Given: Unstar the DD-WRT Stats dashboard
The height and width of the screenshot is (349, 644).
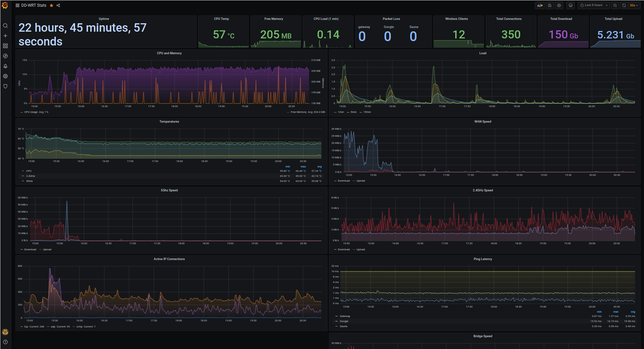Looking at the screenshot, I should click(51, 5).
